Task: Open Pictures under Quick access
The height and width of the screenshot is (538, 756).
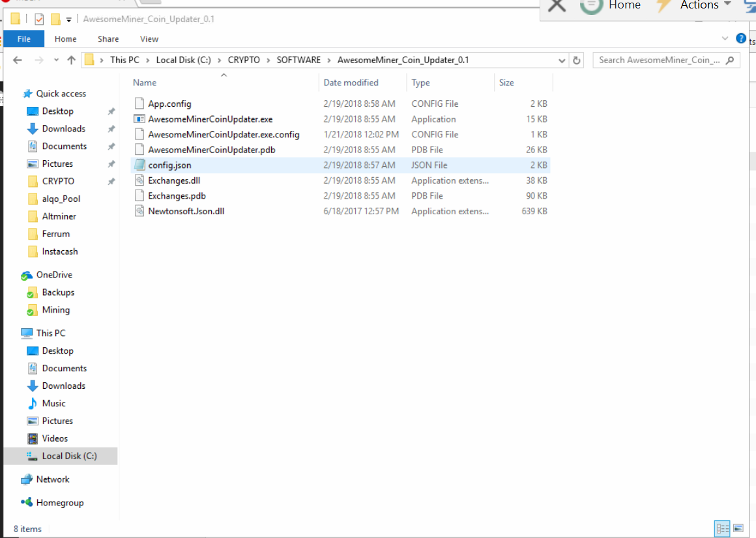Action: click(x=57, y=163)
